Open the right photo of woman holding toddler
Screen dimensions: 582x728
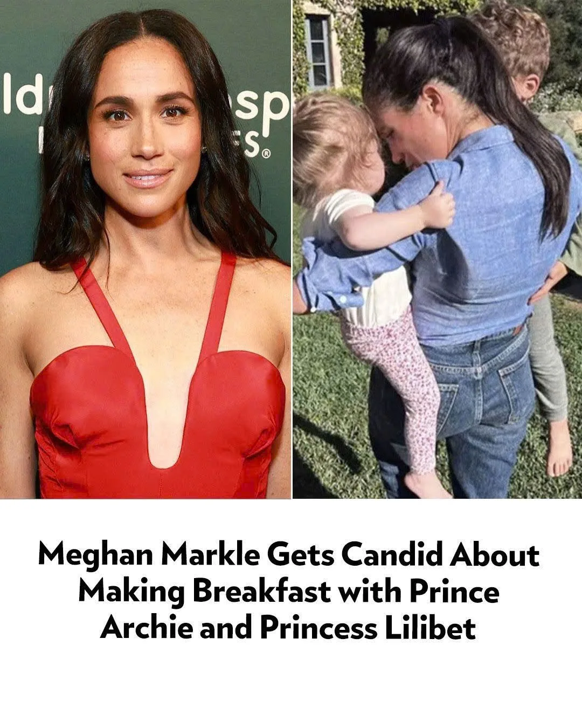438,249
